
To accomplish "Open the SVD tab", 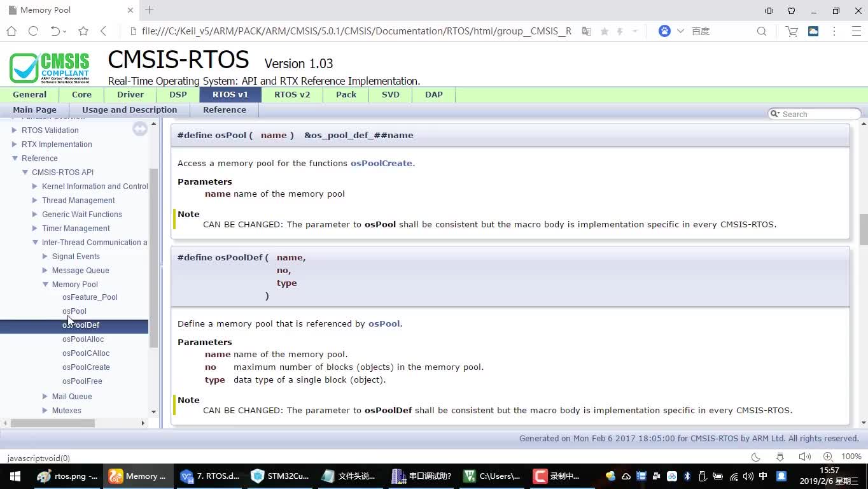I will 391,94.
